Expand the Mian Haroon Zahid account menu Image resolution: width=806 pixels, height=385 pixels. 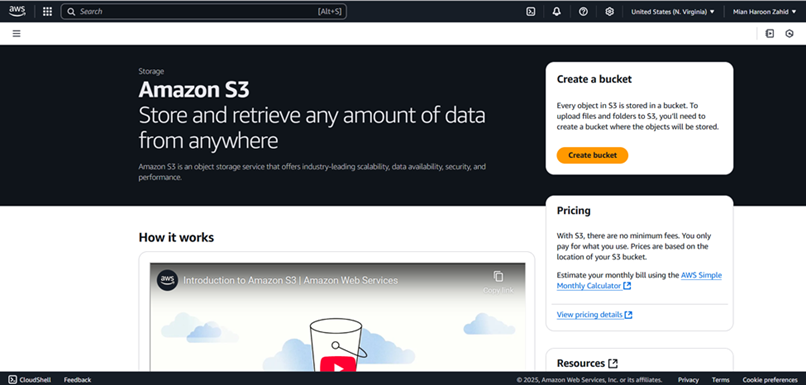coord(764,11)
